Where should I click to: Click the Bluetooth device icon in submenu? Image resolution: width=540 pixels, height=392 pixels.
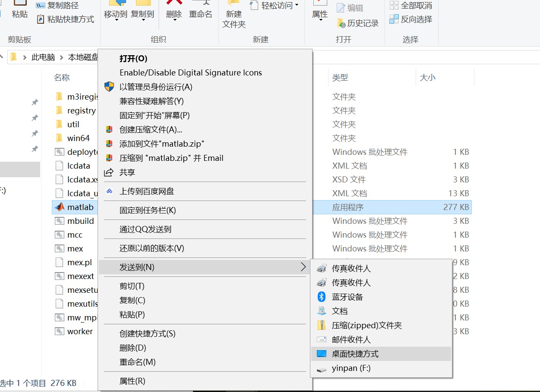click(x=322, y=297)
